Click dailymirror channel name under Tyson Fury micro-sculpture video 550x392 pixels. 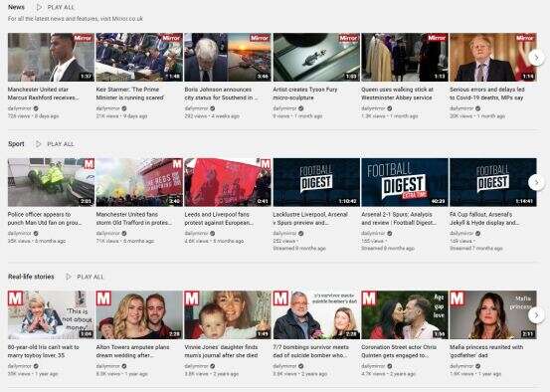pos(284,108)
